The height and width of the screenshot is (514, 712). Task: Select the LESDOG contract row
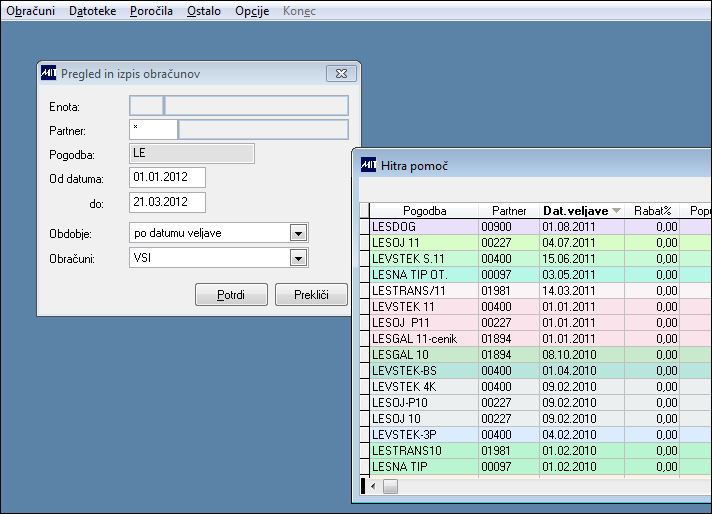pyautogui.click(x=536, y=227)
